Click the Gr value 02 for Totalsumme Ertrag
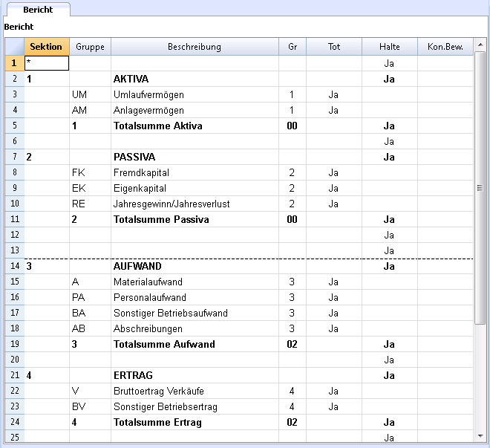 point(293,422)
